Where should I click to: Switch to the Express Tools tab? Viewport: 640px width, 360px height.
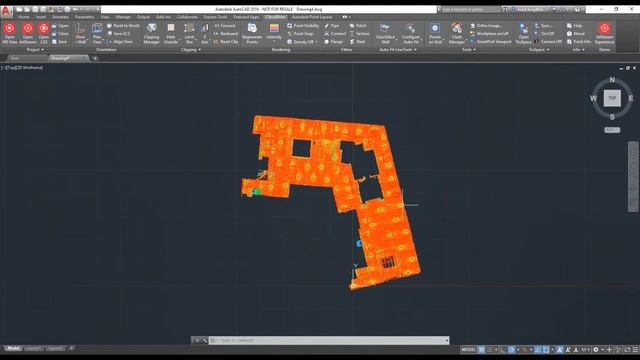point(215,17)
